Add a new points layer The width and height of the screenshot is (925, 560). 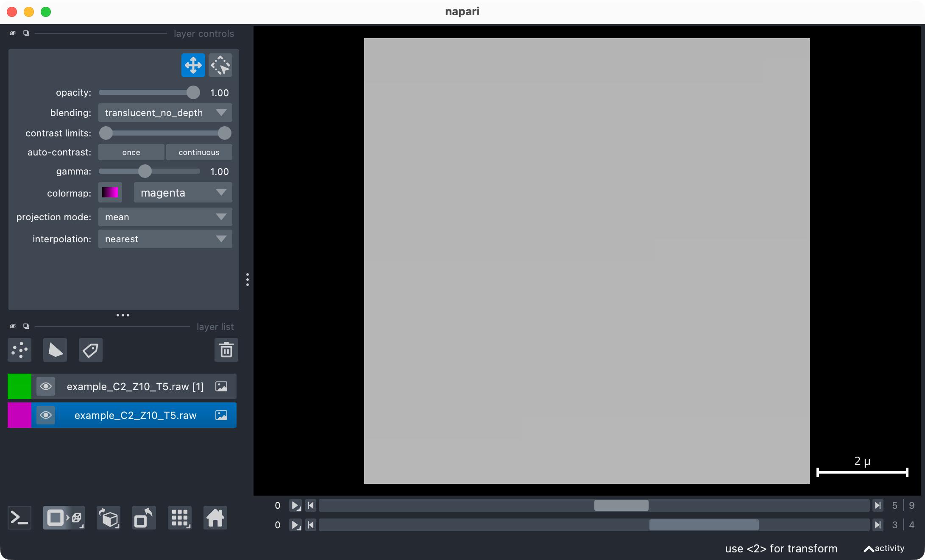pos(20,350)
